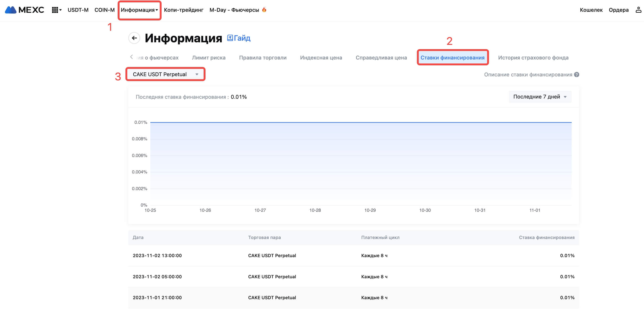The image size is (644, 314).
Task: Open История страхового фонда tab
Action: tap(533, 58)
